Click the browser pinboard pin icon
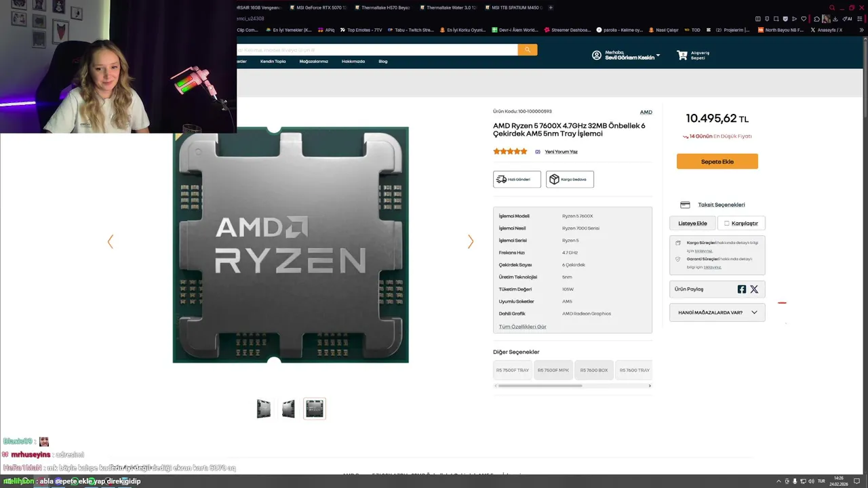 (767, 19)
